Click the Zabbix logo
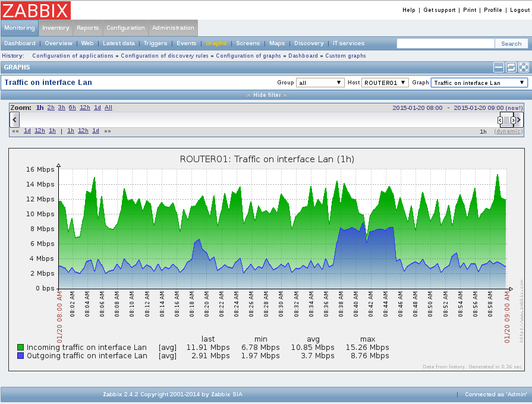 point(36,10)
